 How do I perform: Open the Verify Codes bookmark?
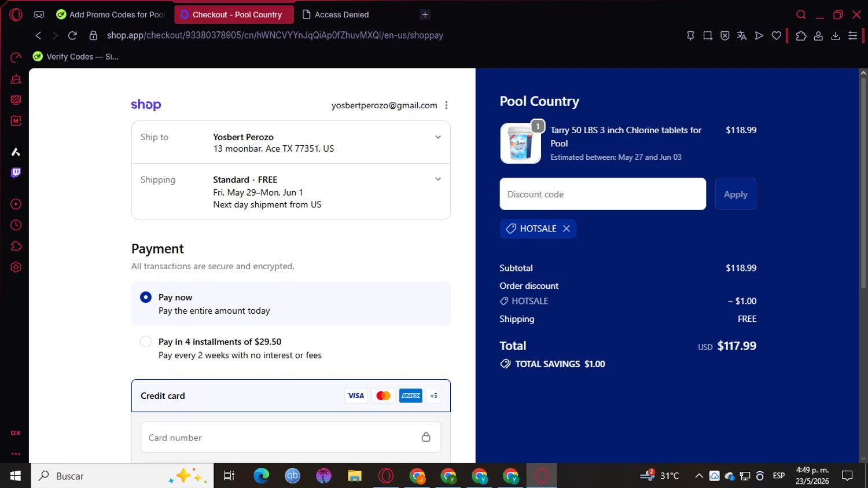point(76,57)
